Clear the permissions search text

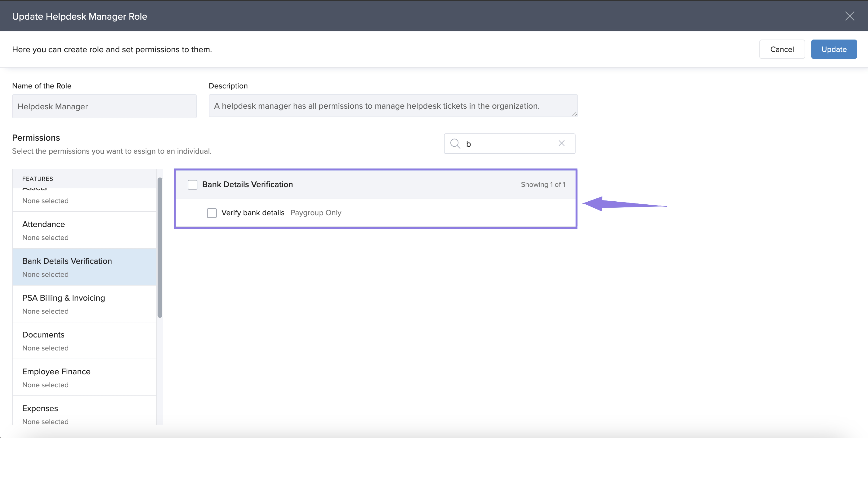561,143
